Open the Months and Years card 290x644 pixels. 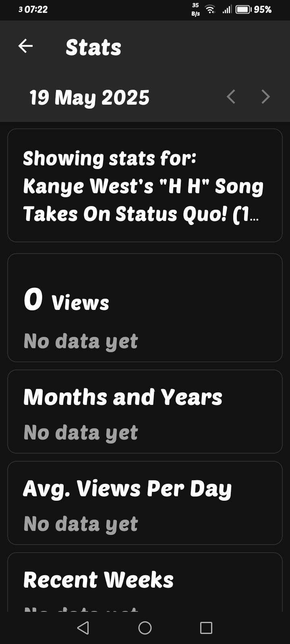(145, 411)
